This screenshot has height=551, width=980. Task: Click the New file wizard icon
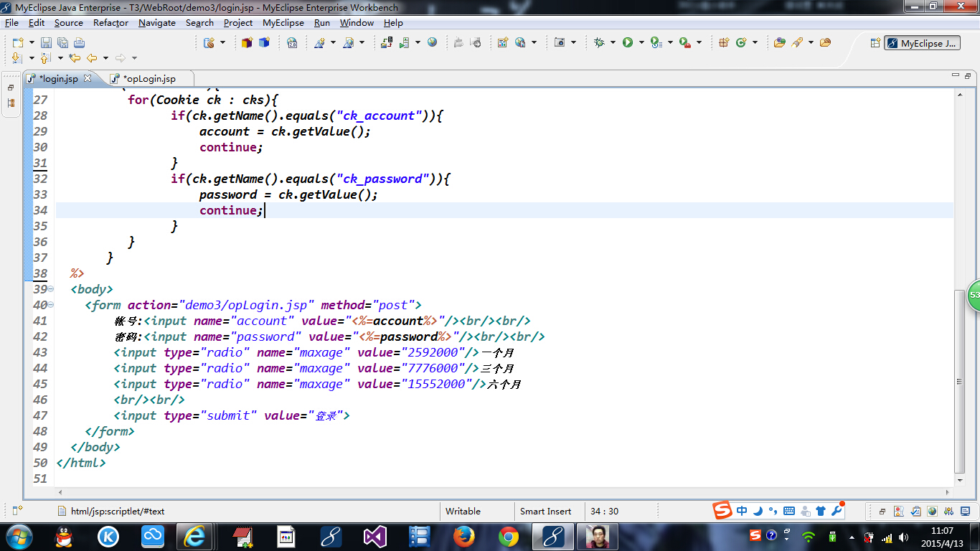[17, 43]
